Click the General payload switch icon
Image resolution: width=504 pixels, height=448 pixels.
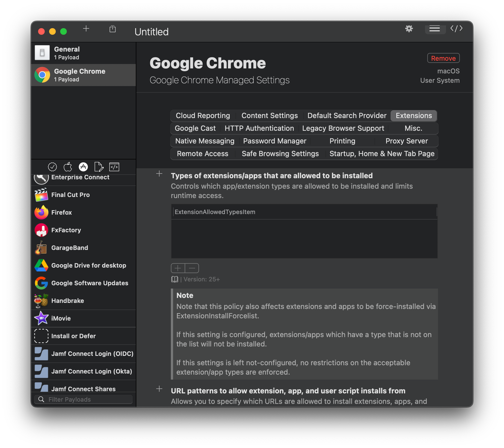tap(42, 53)
